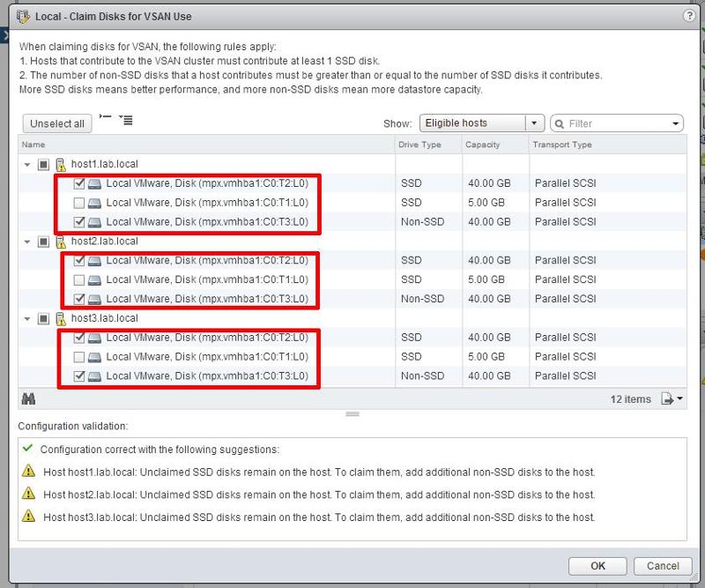Click the disk icon for host2's T2:L0 disk
The width and height of the screenshot is (705, 588).
coord(94,260)
